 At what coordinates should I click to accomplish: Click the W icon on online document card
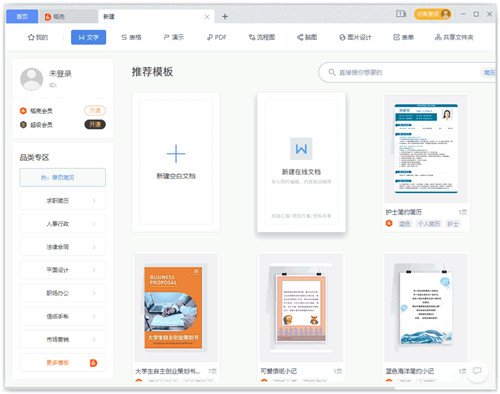pos(301,149)
